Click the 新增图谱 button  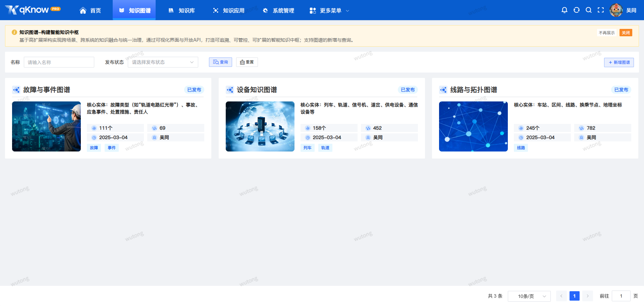619,62
